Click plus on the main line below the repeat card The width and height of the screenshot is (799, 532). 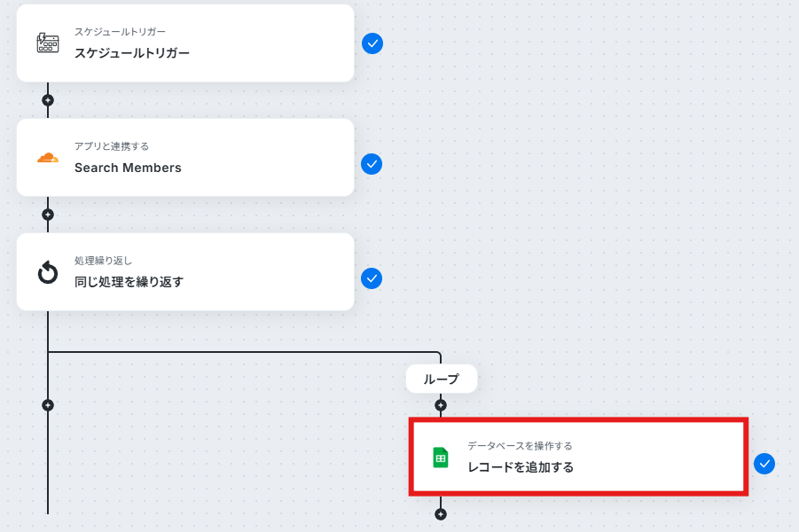pos(48,405)
